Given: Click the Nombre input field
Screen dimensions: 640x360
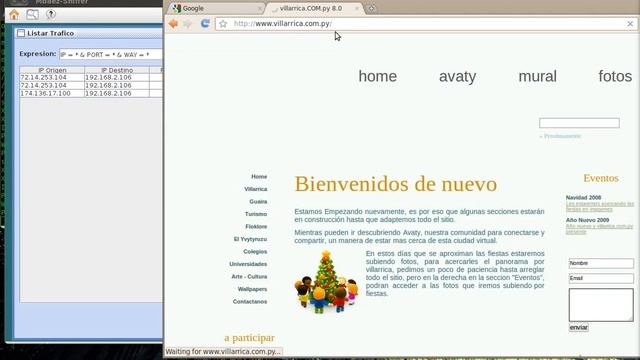Looking at the screenshot, I should click(601, 263).
